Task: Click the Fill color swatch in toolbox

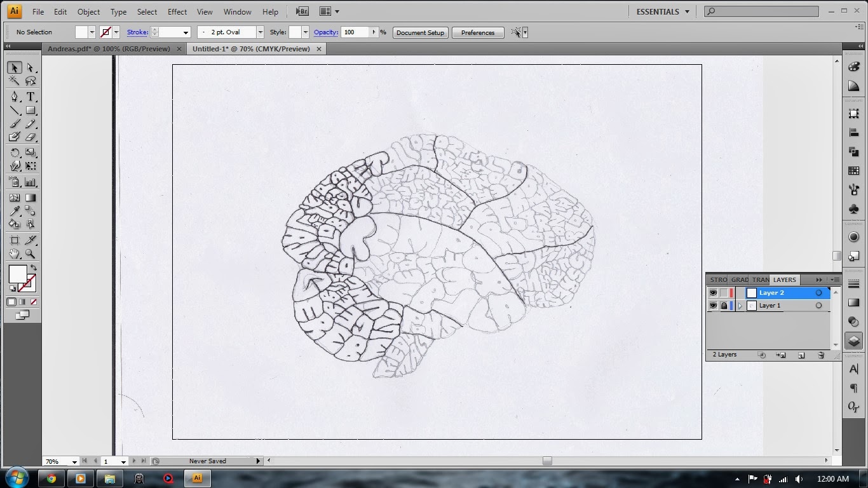Action: pos(17,274)
